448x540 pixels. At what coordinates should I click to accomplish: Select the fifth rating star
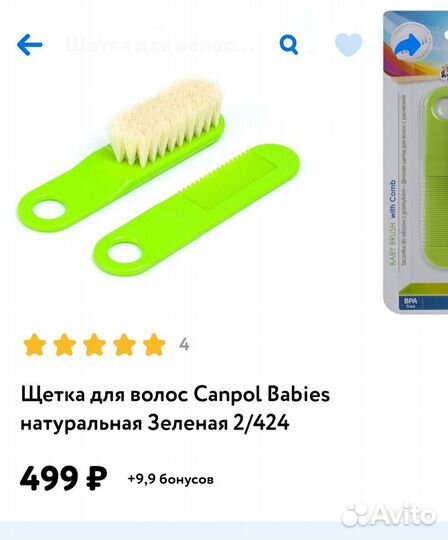pos(154,344)
